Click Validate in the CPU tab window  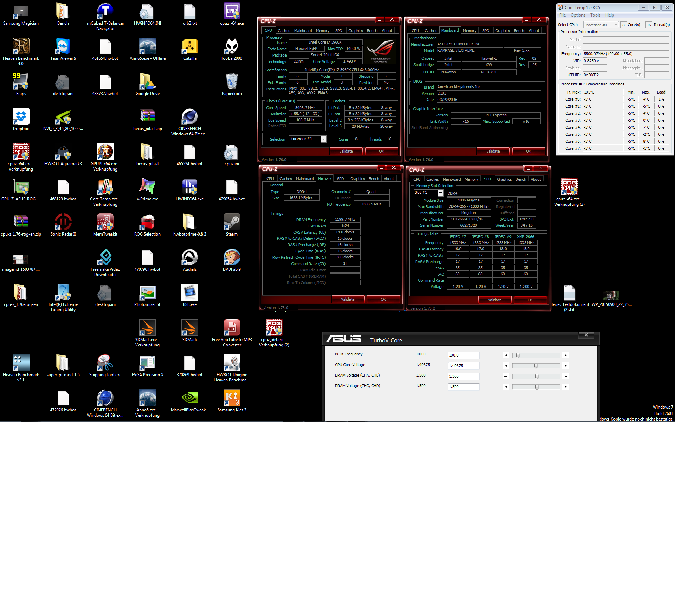[x=346, y=151]
